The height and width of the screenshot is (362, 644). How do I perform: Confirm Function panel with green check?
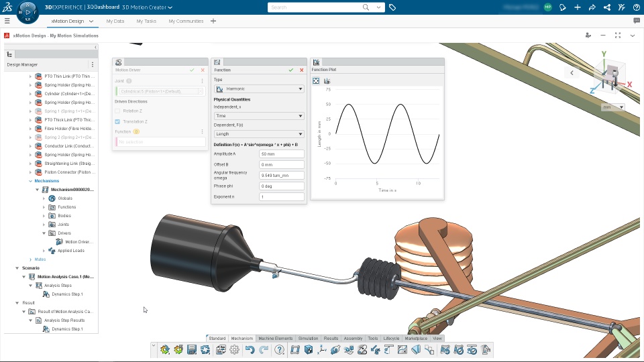click(290, 70)
